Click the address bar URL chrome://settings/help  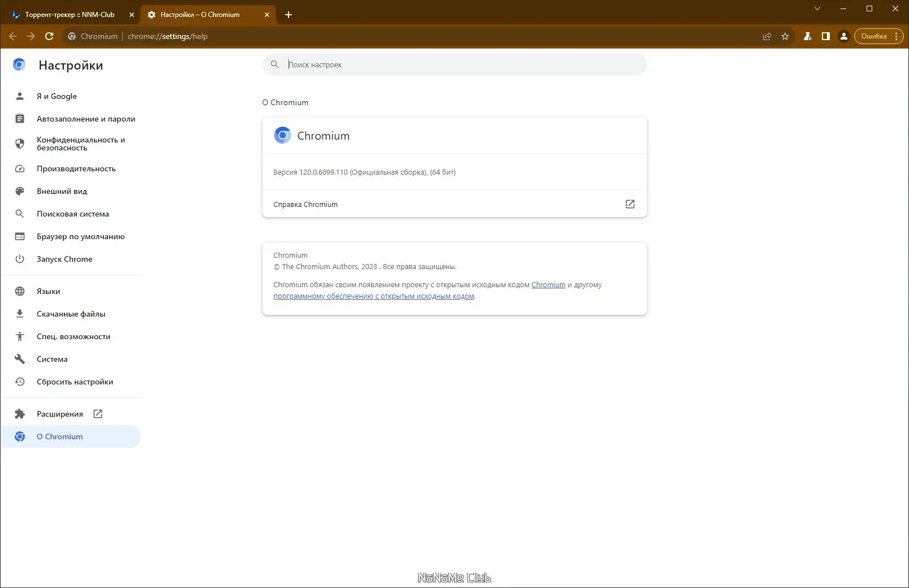[167, 36]
